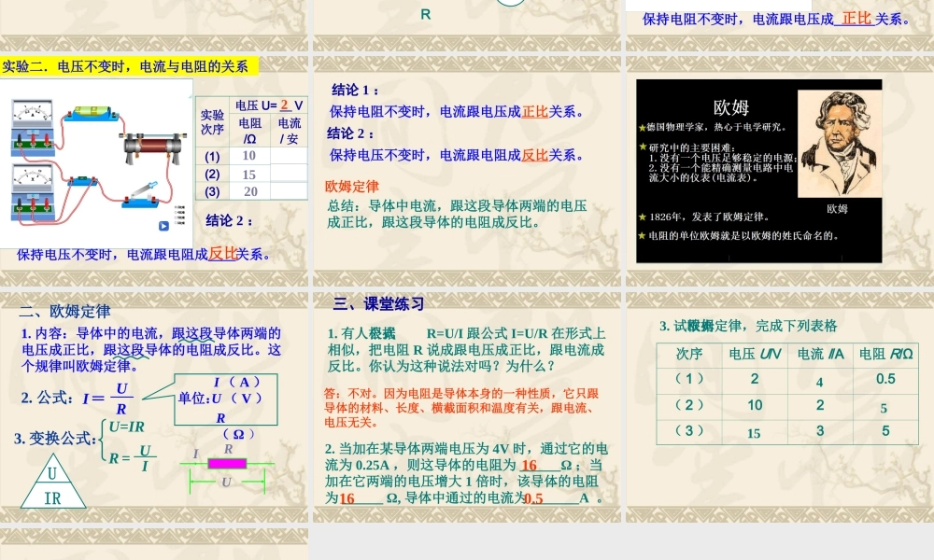Viewport: 934px width, 560px height.
Task: Select the sliding rheostat image in circuit diagram
Action: point(152,148)
